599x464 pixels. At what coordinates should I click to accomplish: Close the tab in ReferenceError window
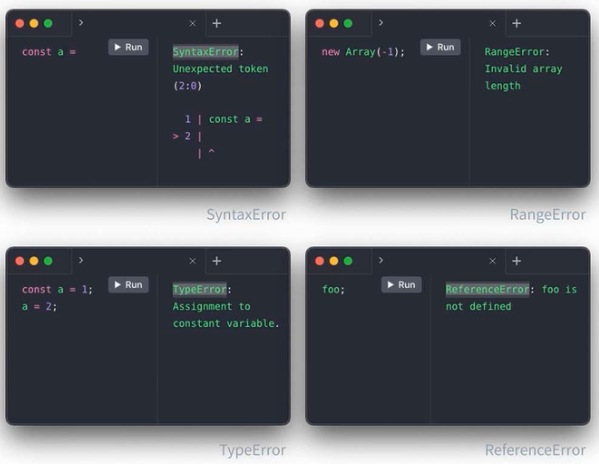click(x=492, y=261)
